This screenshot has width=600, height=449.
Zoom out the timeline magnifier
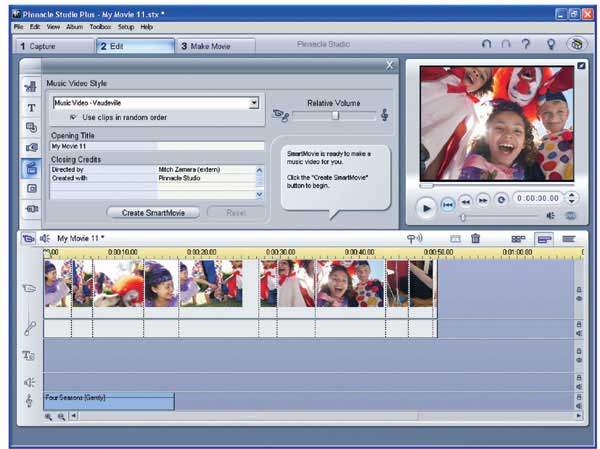coord(61,416)
